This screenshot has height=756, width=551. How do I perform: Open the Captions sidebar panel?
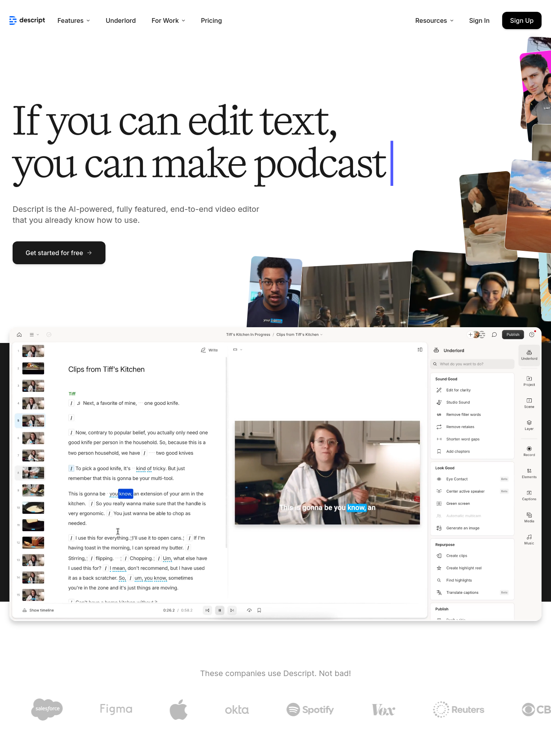[x=529, y=495]
